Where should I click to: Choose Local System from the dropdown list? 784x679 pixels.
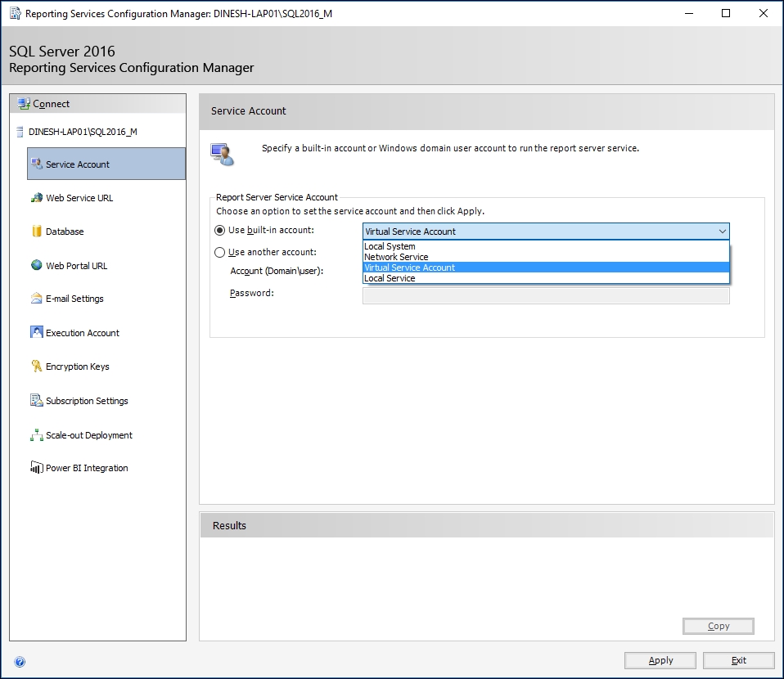(x=546, y=246)
